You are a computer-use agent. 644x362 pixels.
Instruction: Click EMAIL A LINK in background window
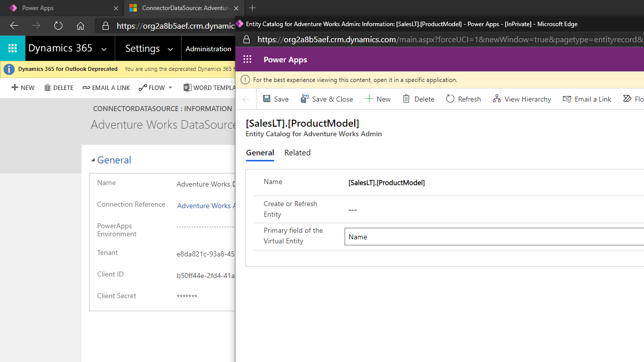pyautogui.click(x=106, y=87)
